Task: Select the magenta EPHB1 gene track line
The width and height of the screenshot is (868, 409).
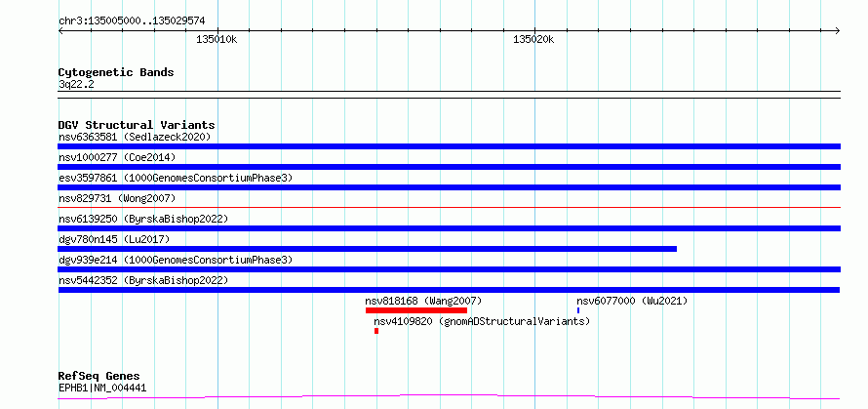Action: pos(449,396)
